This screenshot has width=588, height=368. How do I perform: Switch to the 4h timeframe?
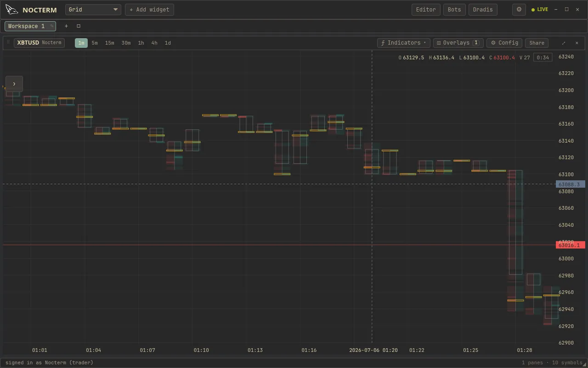click(x=154, y=43)
